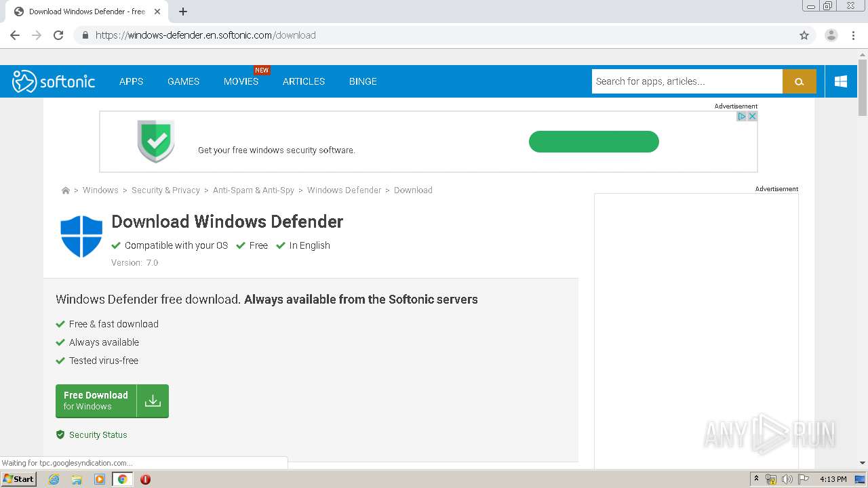Open the BINGE menu
Viewport: 868px width, 488px height.
tap(363, 81)
